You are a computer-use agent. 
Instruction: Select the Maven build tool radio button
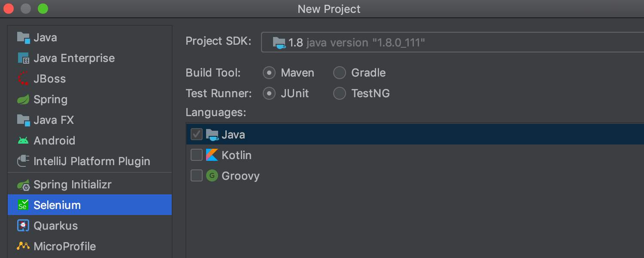[x=269, y=73]
